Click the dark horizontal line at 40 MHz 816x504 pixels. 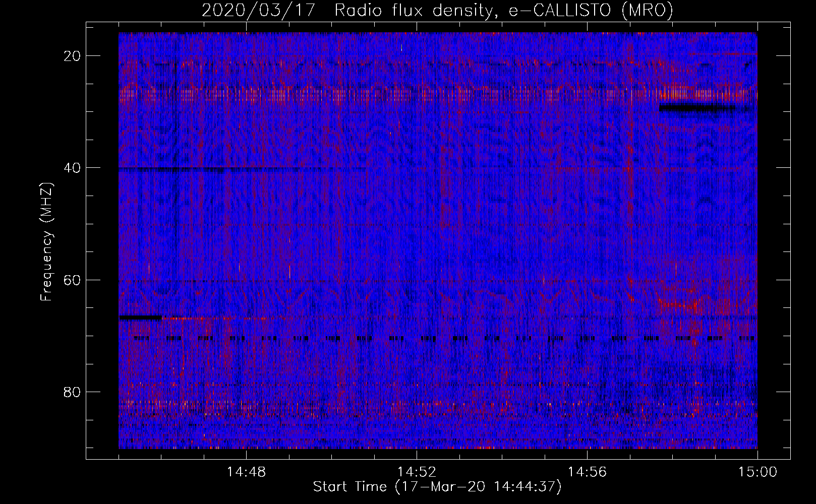[243, 169]
